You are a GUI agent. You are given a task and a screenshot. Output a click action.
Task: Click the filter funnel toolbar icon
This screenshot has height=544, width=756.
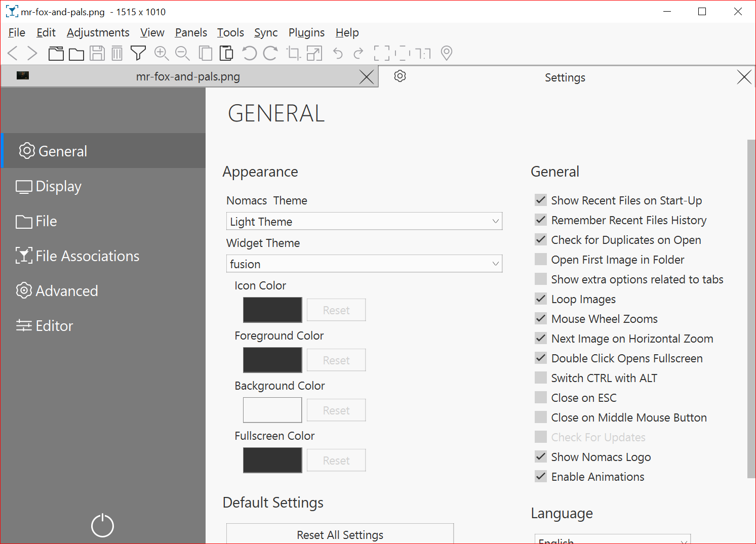(x=138, y=53)
